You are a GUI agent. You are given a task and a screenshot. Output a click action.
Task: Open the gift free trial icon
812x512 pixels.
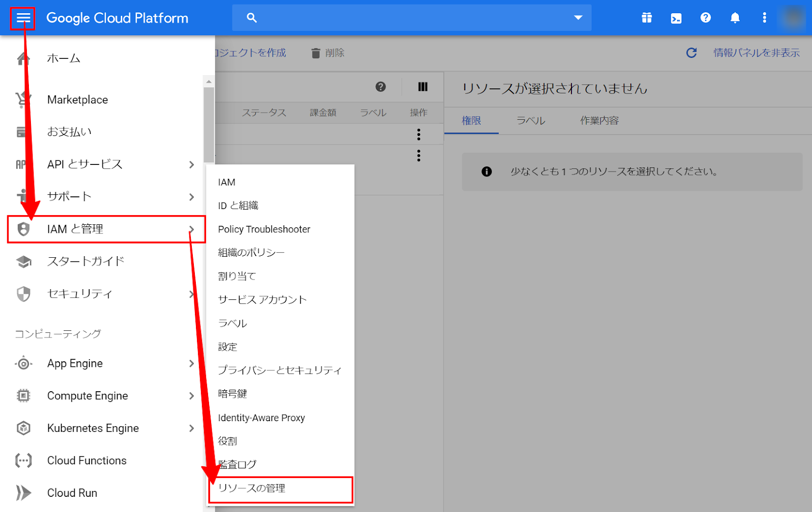point(647,18)
